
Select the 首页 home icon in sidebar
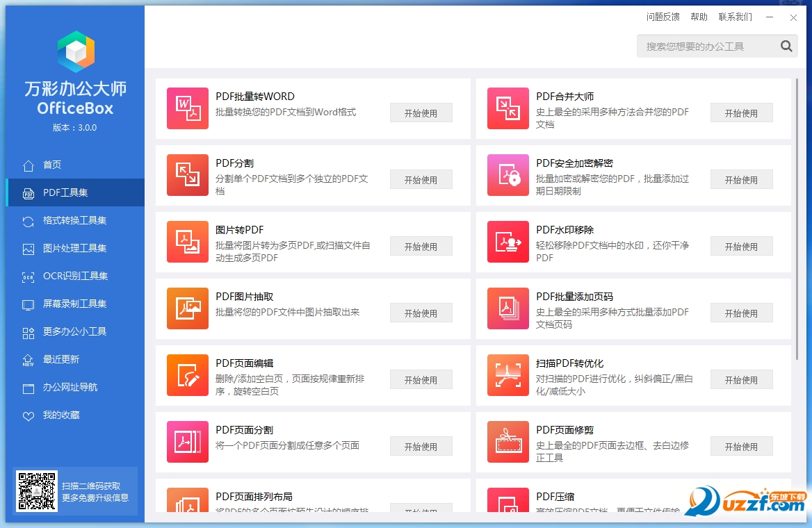coord(28,165)
